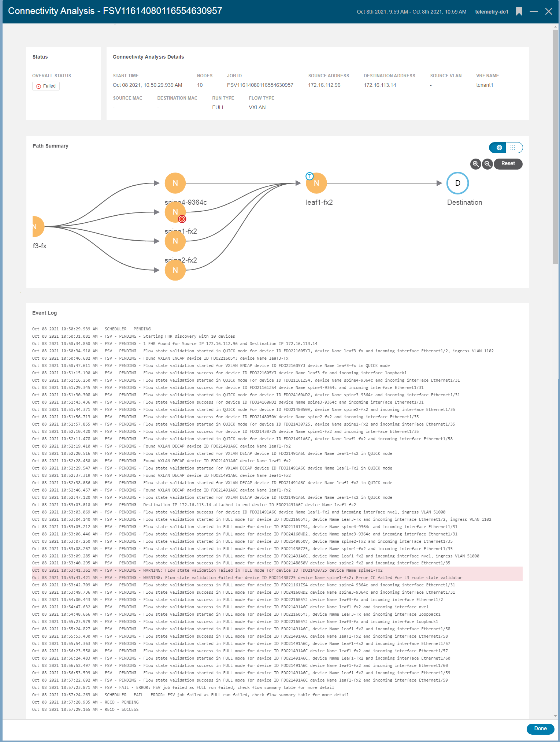This screenshot has width=560, height=742.
Task: Bookmark this connectivity analysis
Action: tap(519, 11)
